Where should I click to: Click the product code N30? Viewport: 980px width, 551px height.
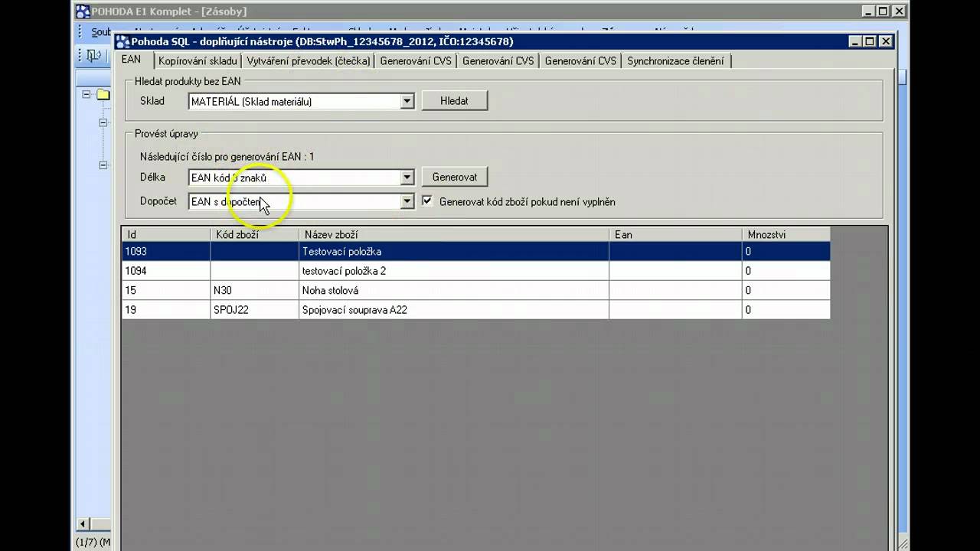tap(224, 291)
